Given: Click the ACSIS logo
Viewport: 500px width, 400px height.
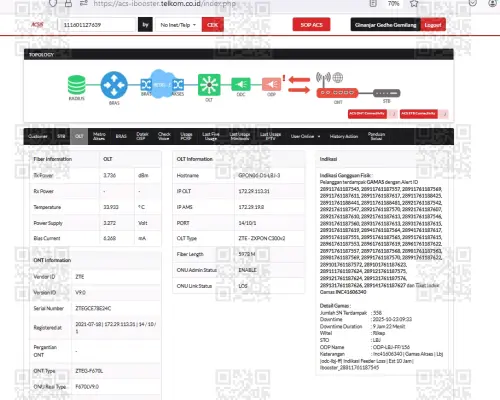Looking at the screenshot, I should [x=37, y=24].
